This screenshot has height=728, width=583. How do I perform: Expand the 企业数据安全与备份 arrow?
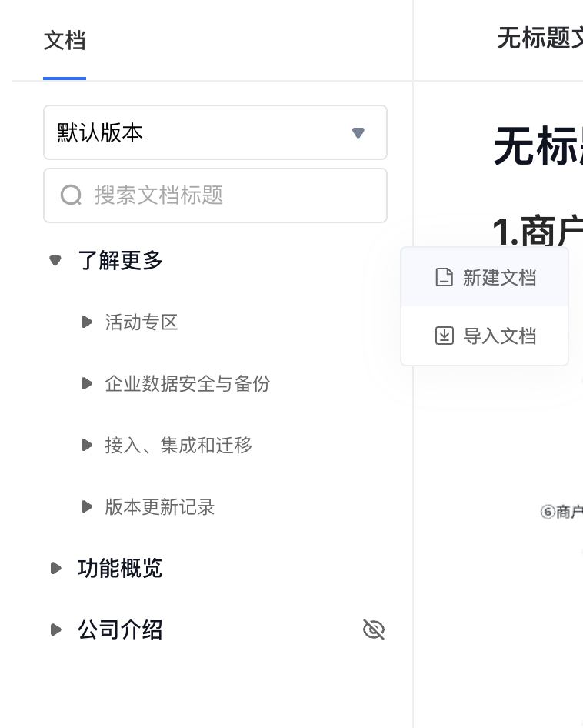[86, 383]
